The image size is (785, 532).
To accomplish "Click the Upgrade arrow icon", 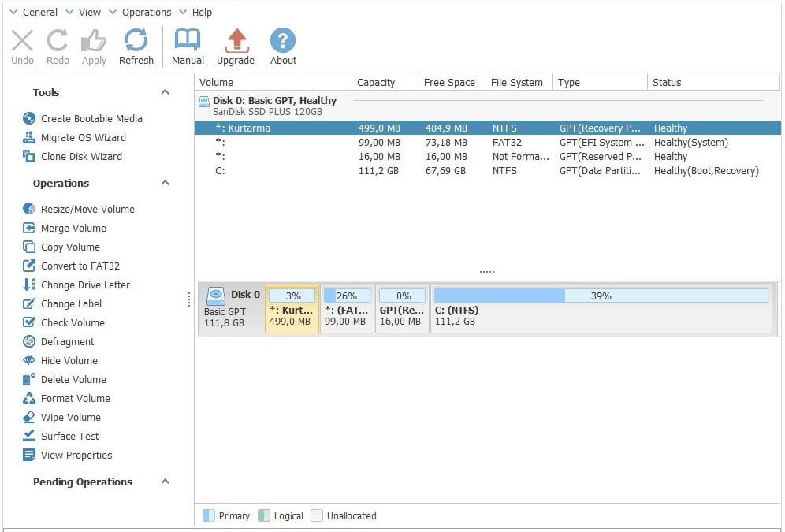I will (x=236, y=41).
